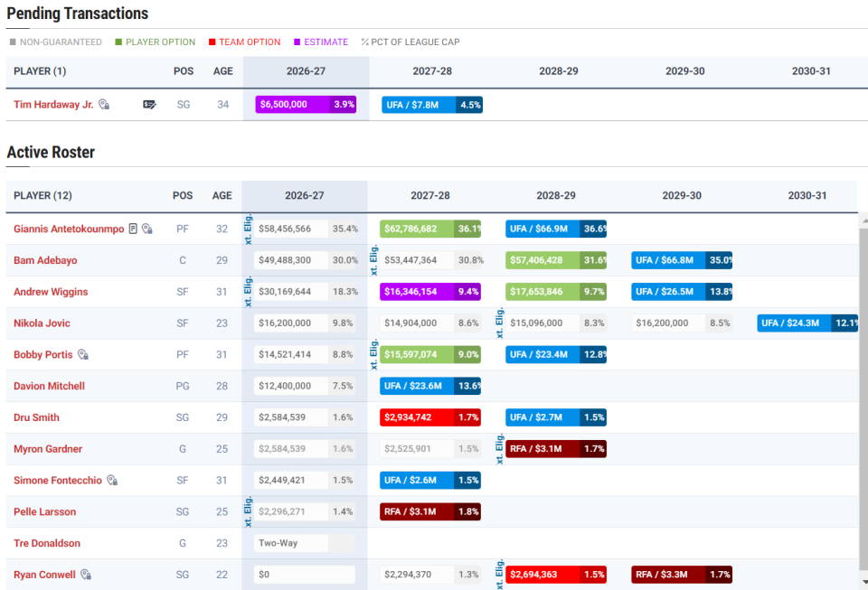Click the percent icon before PCT OF LEAGUE CAP
Screen dimensions: 868x590
364,42
